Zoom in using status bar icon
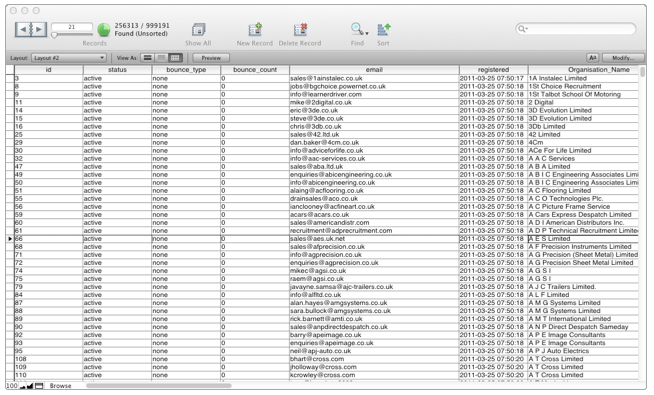The width and height of the screenshot is (654, 395). [30, 386]
